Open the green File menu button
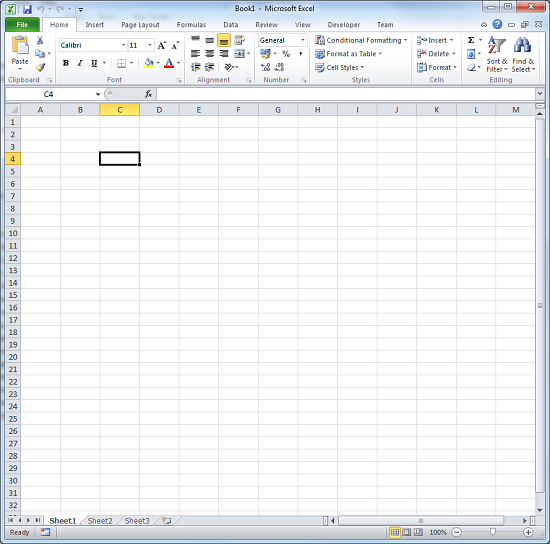Image resolution: width=550 pixels, height=544 pixels. (x=22, y=25)
